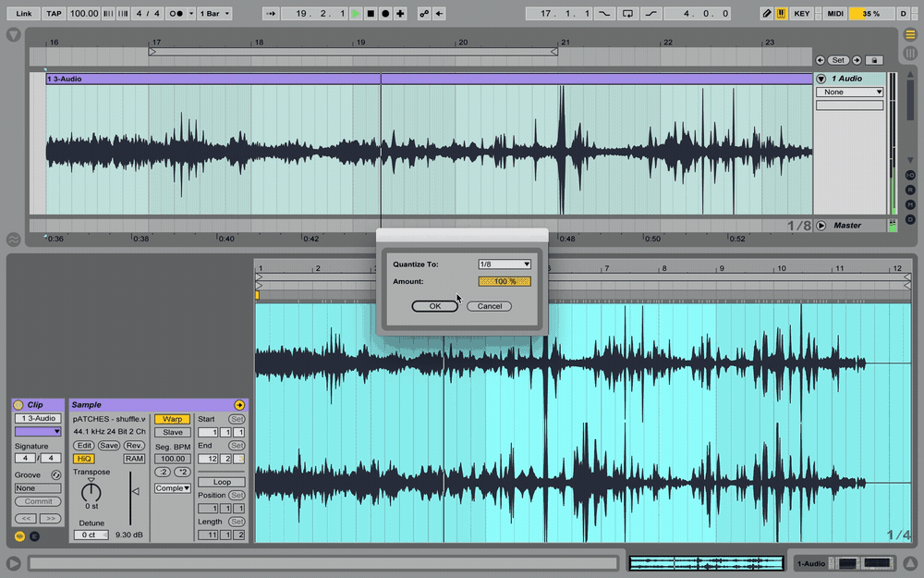Toggle the HiQ high quality button
The image size is (924, 578).
pos(84,459)
